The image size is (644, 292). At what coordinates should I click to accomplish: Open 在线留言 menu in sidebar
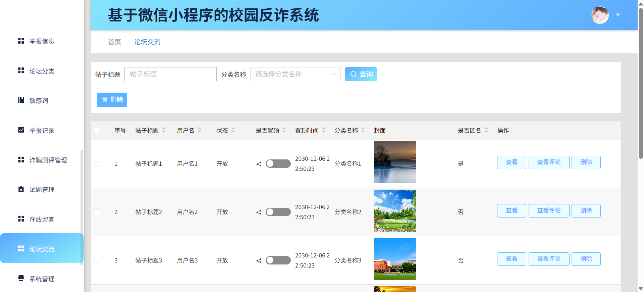point(42,219)
